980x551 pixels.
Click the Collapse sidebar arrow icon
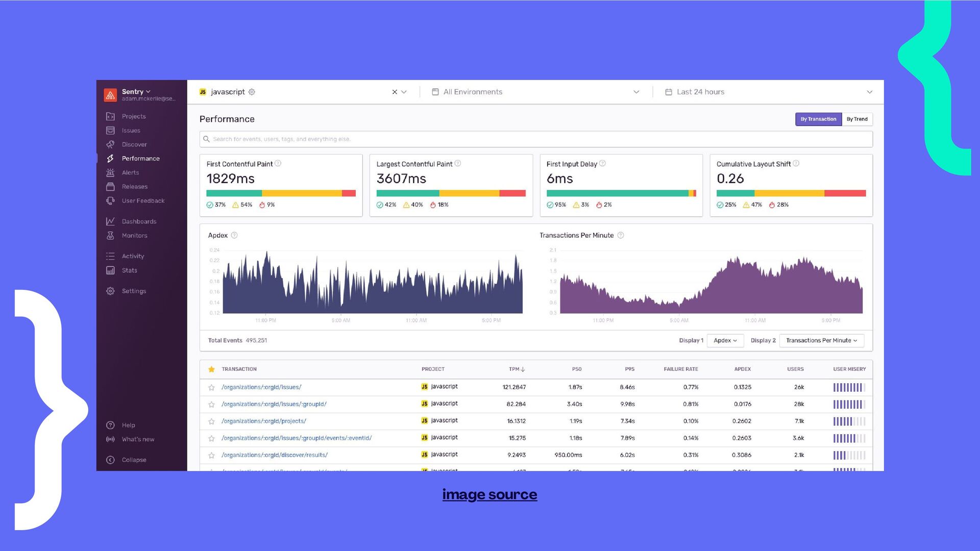click(110, 460)
